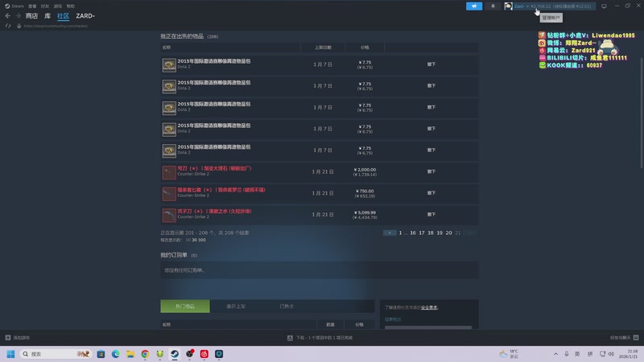Show 30 listings per page
644x362 pixels.
pyautogui.click(x=194, y=240)
